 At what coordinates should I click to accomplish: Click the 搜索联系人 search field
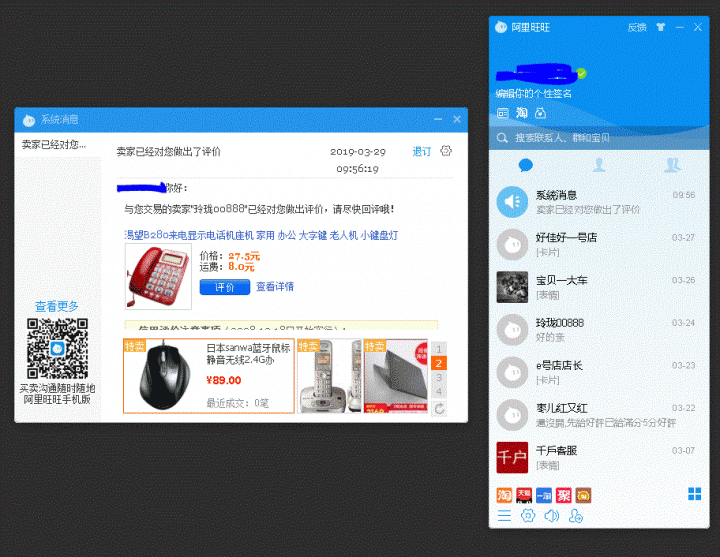tap(599, 138)
